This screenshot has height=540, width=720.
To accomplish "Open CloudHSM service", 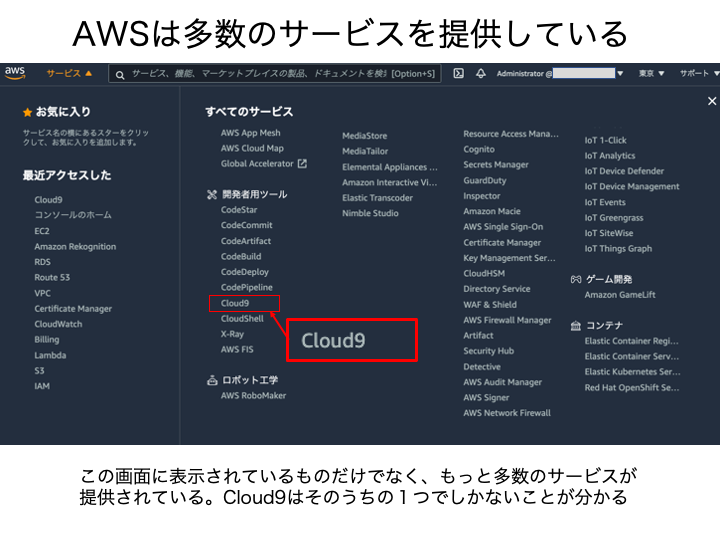I will point(484,273).
